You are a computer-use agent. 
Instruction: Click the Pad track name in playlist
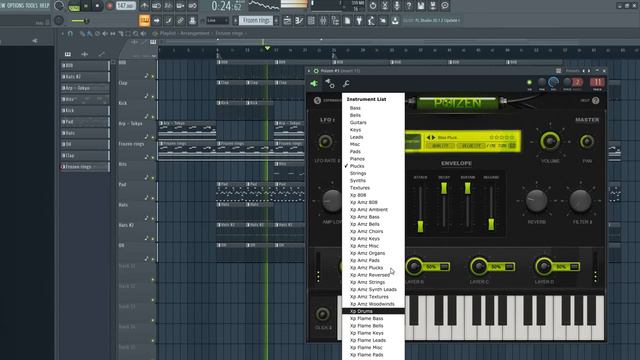pyautogui.click(x=122, y=184)
